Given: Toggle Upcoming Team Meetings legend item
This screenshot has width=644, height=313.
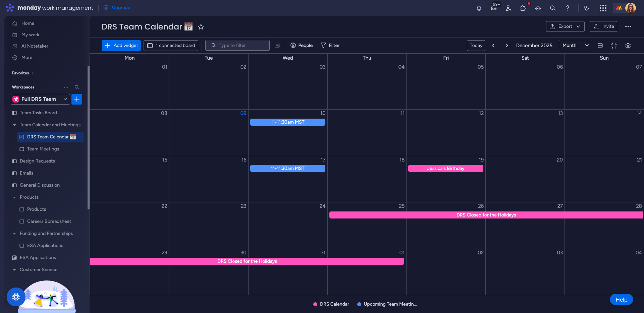Looking at the screenshot, I should [387, 304].
